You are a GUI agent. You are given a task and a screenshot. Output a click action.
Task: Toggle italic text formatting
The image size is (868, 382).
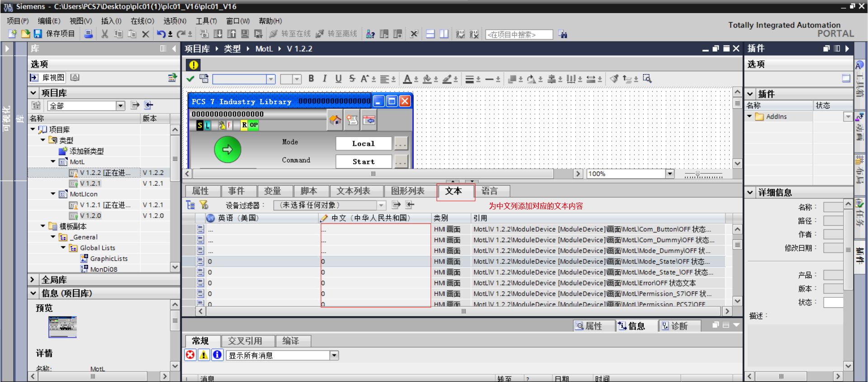pyautogui.click(x=325, y=79)
